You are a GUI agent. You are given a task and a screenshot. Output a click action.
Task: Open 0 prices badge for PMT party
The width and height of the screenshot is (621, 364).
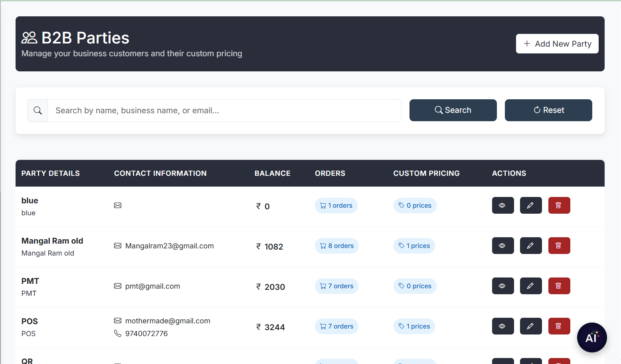(x=415, y=286)
